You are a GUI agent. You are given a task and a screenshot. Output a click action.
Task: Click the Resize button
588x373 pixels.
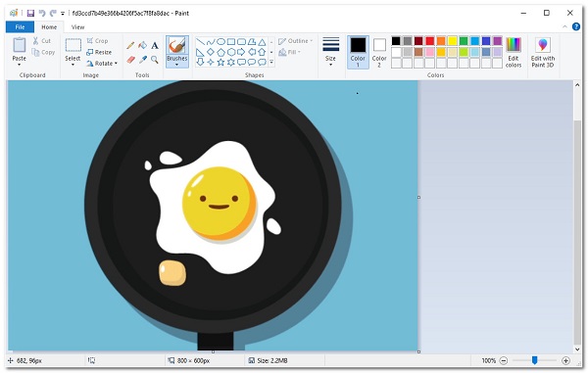99,52
